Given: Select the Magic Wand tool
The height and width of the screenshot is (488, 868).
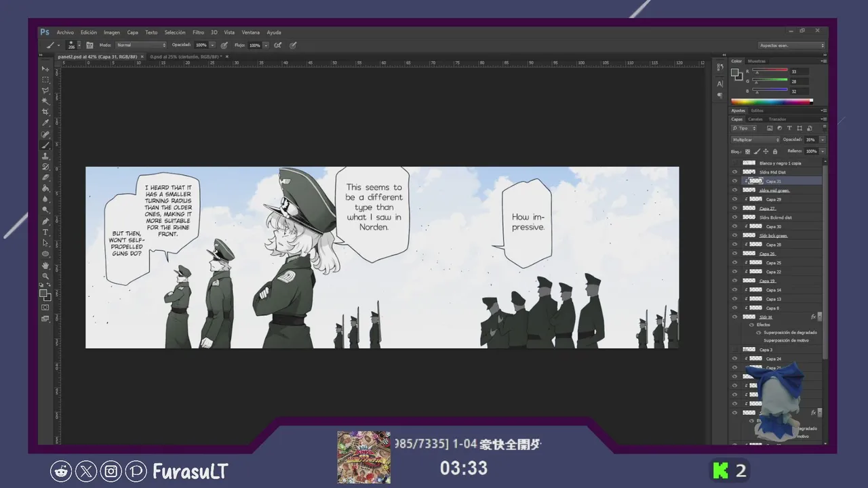Looking at the screenshot, I should click(x=45, y=101).
